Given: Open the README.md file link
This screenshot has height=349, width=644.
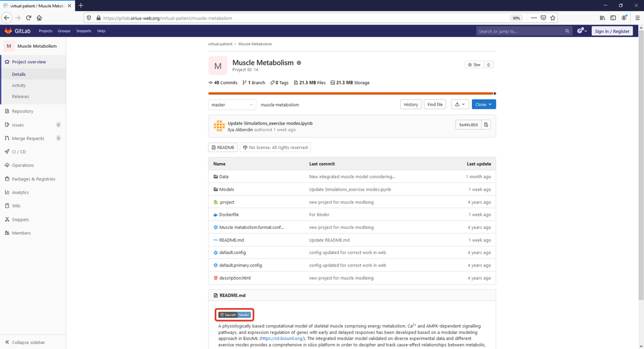Looking at the screenshot, I should point(231,240).
